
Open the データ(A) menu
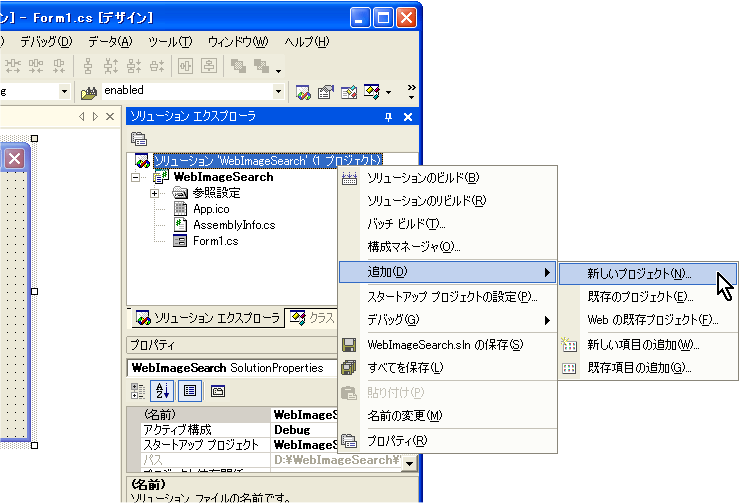coord(110,42)
